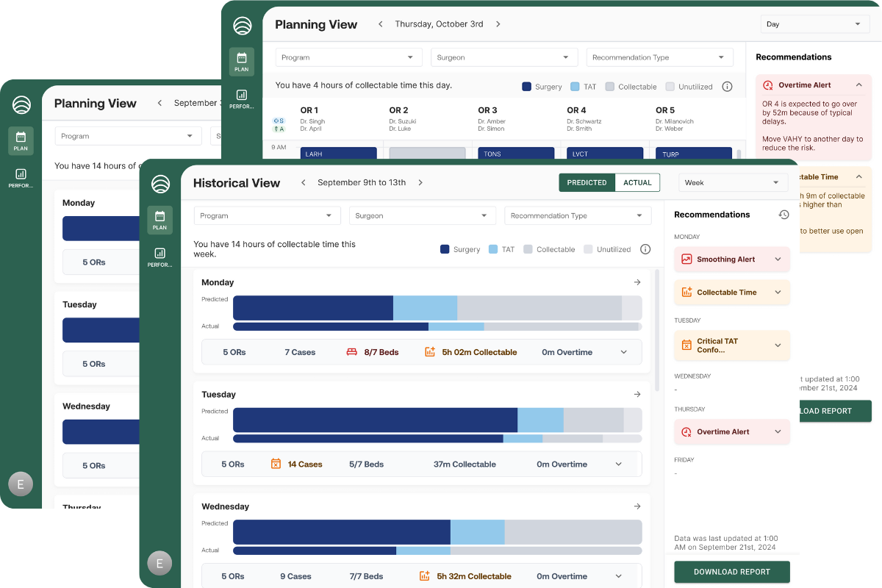Open Wednesday details arrow
882x588 pixels.
[637, 506]
